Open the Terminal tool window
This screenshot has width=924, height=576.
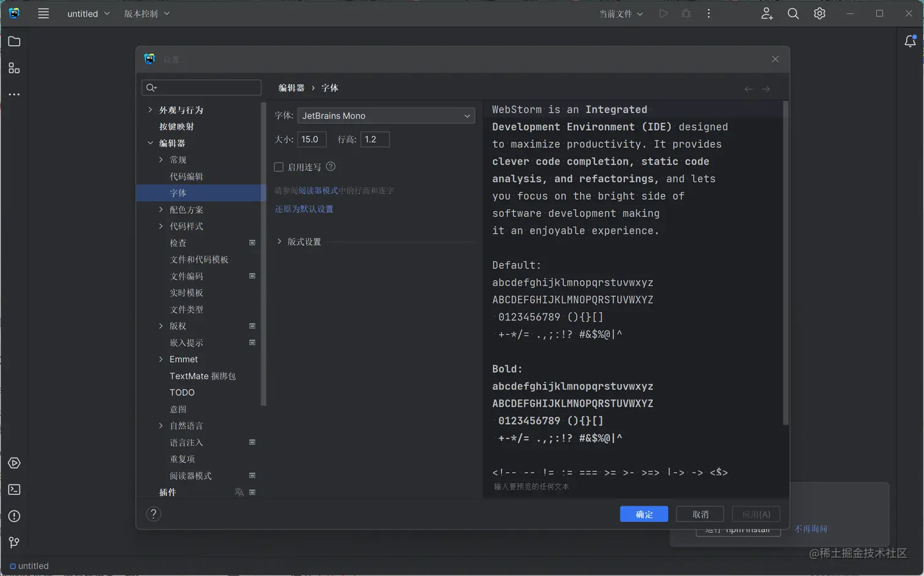point(13,489)
